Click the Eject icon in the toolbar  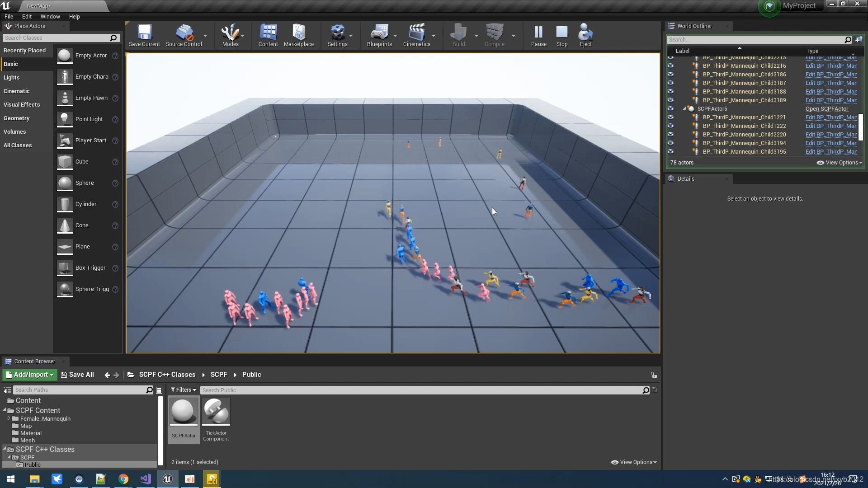tap(585, 35)
